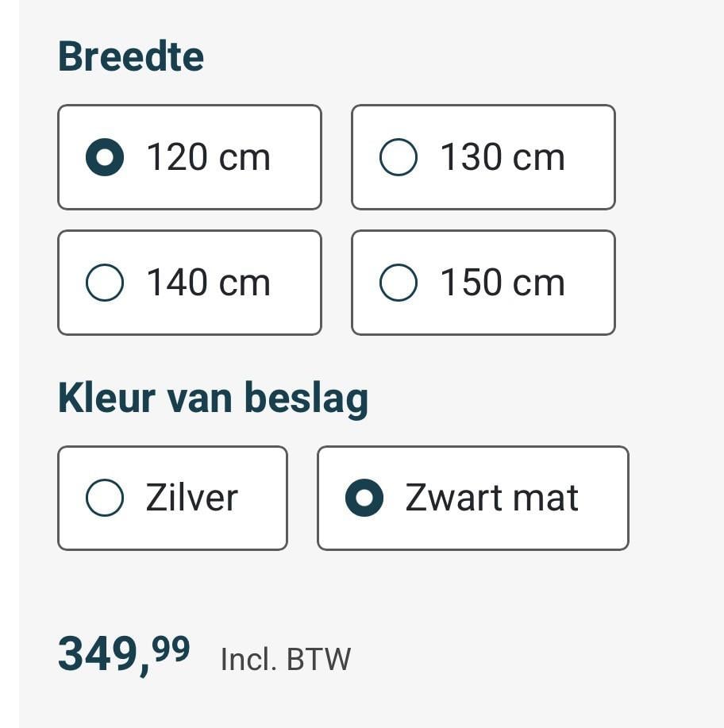Click the 349,99 price text
Image resolution: width=724 pixels, height=728 pixels.
coord(123,653)
